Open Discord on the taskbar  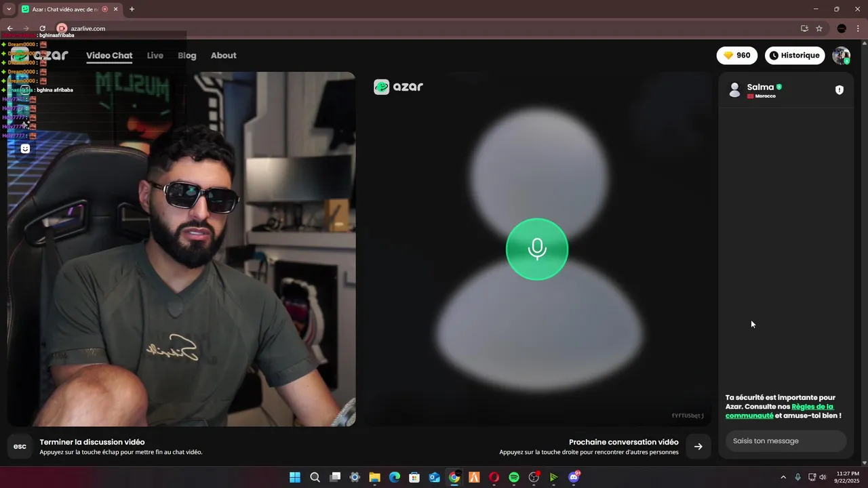574,477
